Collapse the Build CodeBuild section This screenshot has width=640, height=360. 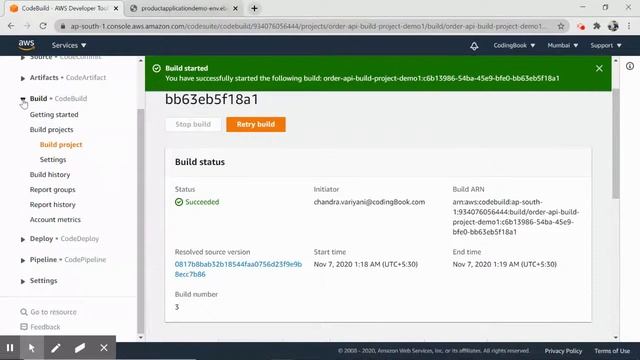[23, 99]
